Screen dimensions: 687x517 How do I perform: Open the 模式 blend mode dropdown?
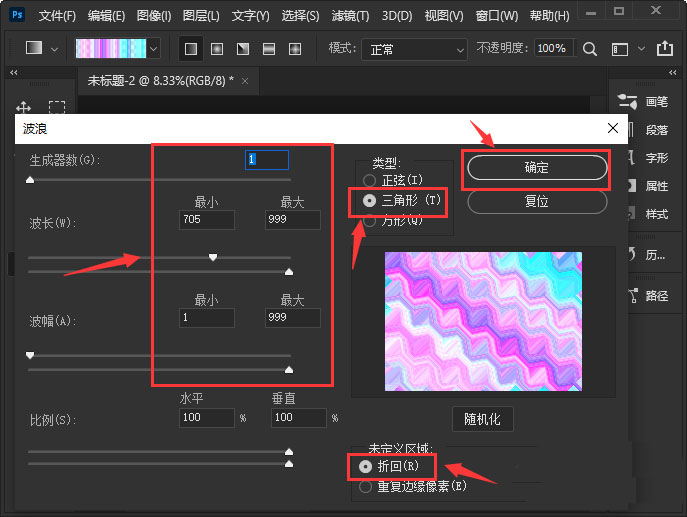[414, 50]
